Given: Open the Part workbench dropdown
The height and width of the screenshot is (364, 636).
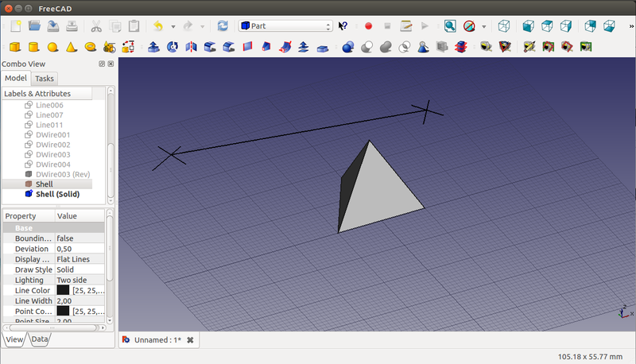Looking at the screenshot, I should tap(285, 26).
